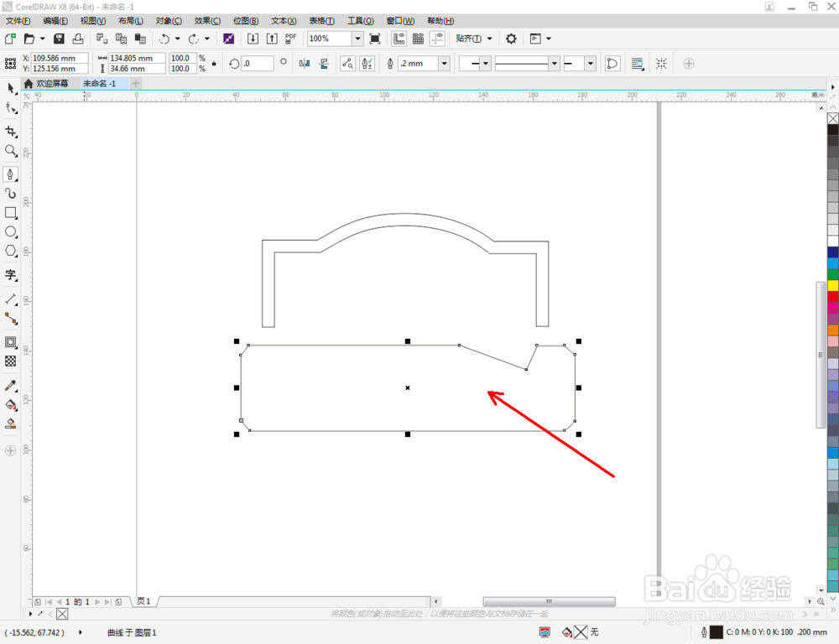Select the Pen tool in the toolbox
839x644 pixels.
[x=11, y=174]
